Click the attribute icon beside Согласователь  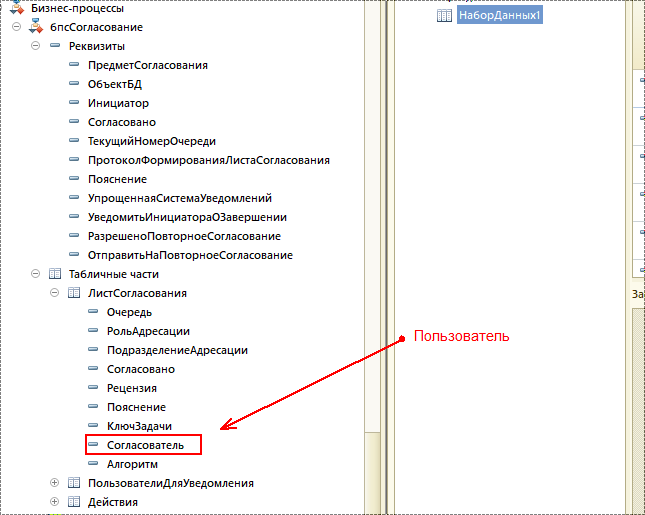click(93, 444)
